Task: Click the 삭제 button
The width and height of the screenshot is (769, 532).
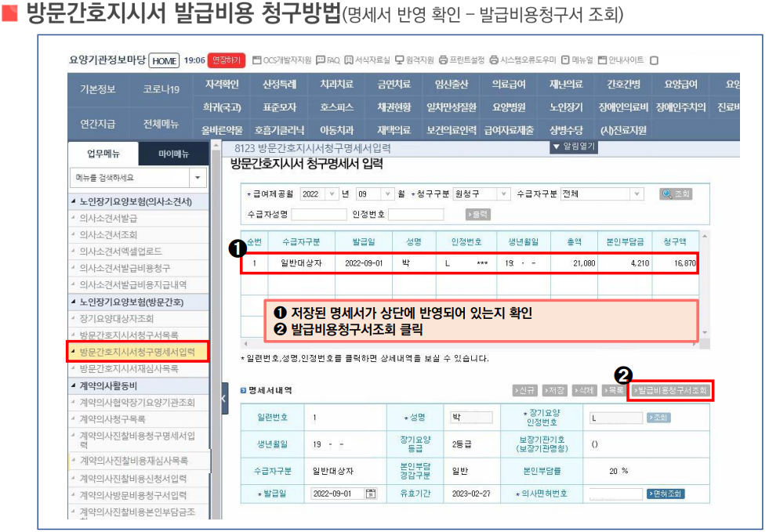Action: point(584,390)
